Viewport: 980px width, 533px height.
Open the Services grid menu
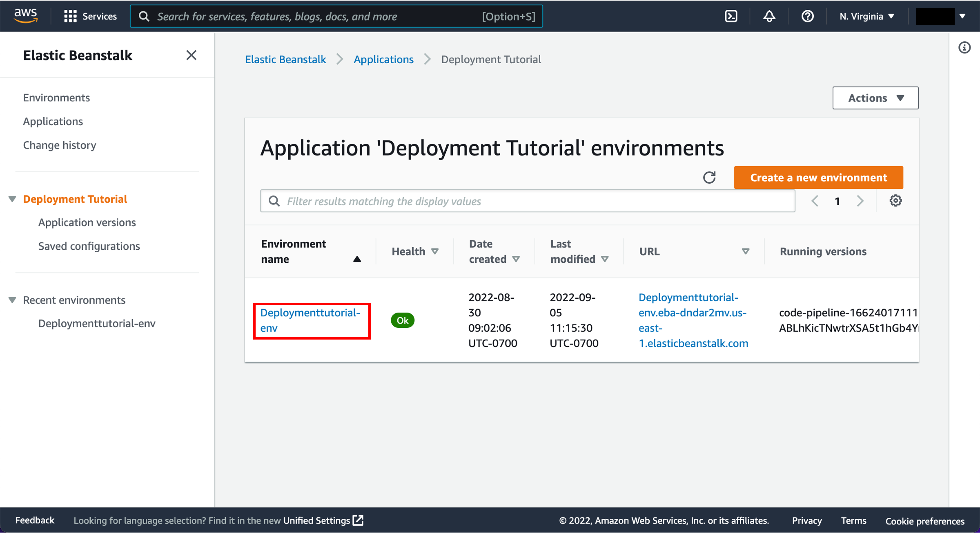coord(90,16)
